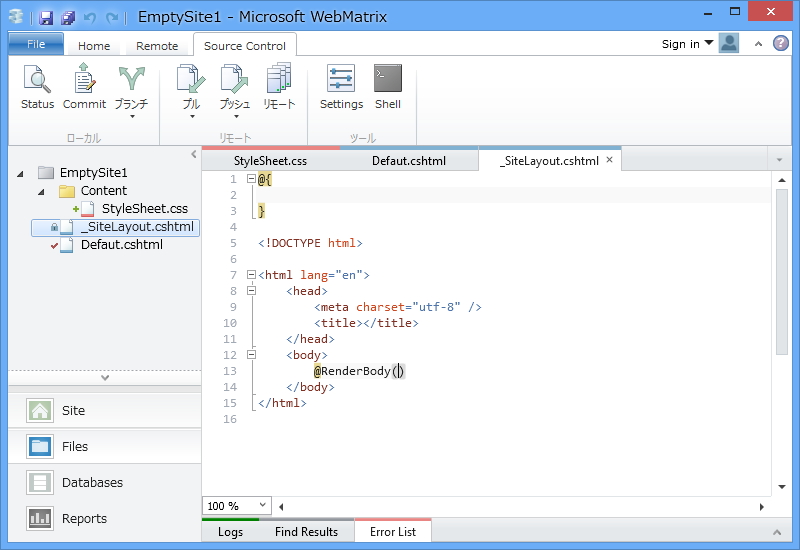The height and width of the screenshot is (550, 800).
Task: Open the StyleSheet.css editor tab
Action: [270, 161]
